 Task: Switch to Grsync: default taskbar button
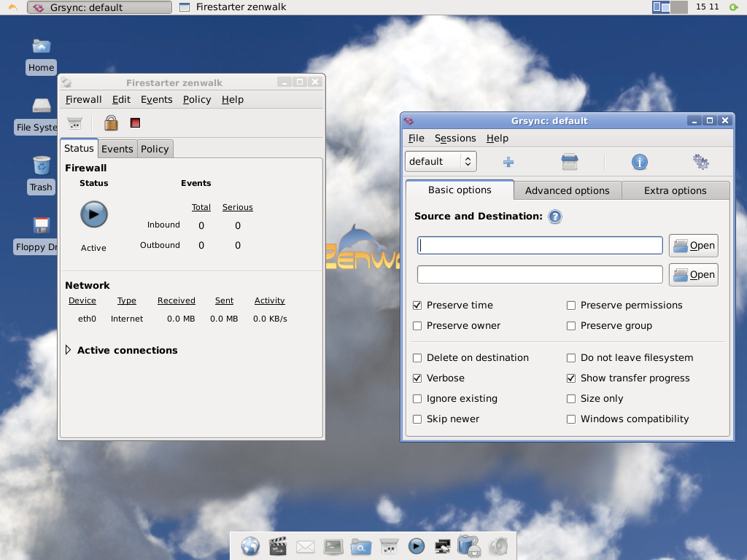[99, 7]
